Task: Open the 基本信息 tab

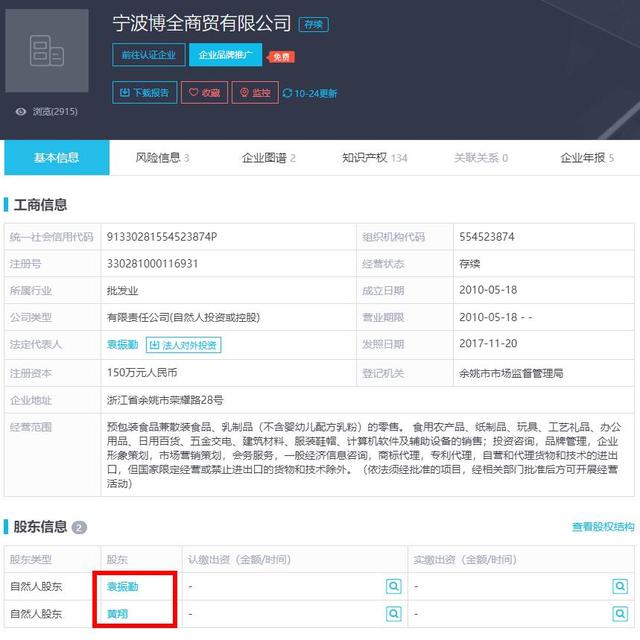Action: tap(57, 158)
